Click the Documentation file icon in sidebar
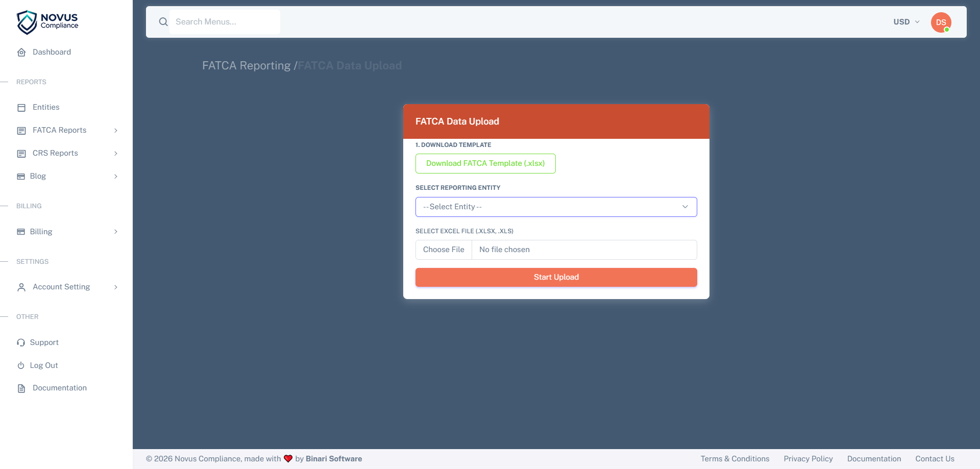The image size is (980, 469). coord(21,388)
